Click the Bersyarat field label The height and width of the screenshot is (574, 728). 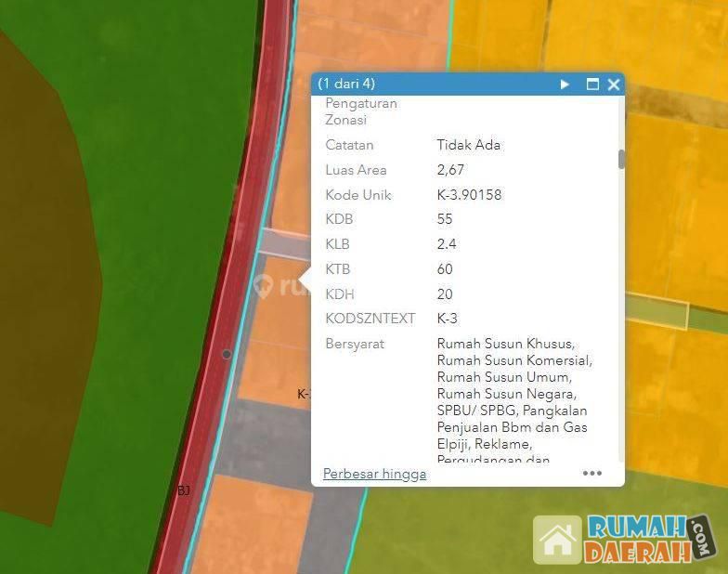pos(355,344)
